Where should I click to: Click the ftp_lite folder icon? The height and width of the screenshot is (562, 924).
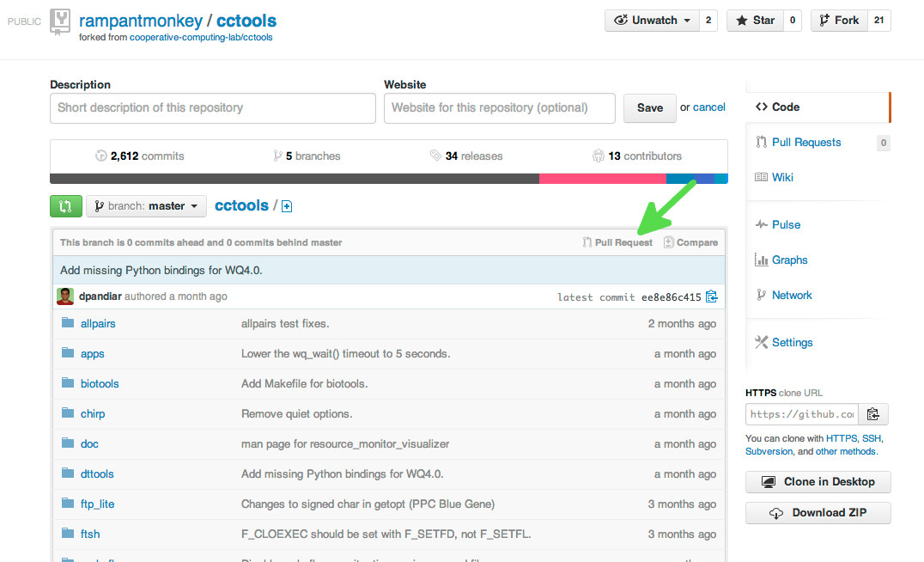tap(69, 503)
